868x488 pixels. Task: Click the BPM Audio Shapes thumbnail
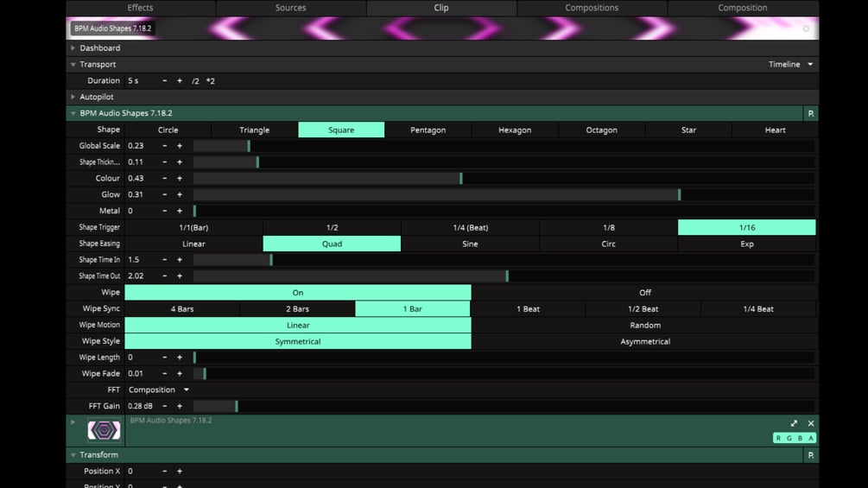click(x=104, y=430)
